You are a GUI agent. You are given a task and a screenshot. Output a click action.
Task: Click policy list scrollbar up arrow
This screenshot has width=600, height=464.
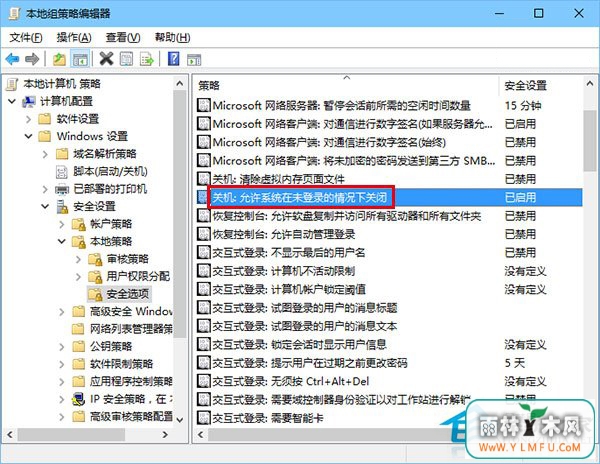(590, 84)
